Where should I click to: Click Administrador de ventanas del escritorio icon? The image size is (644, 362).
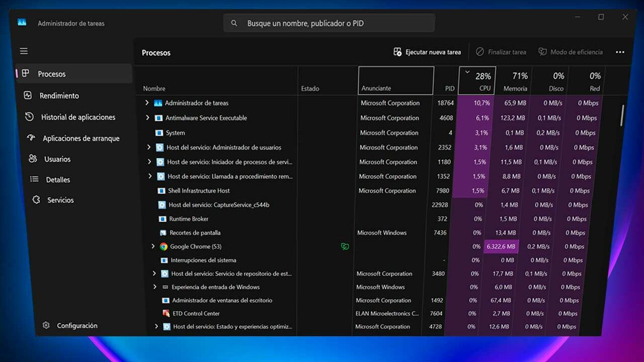pyautogui.click(x=166, y=300)
